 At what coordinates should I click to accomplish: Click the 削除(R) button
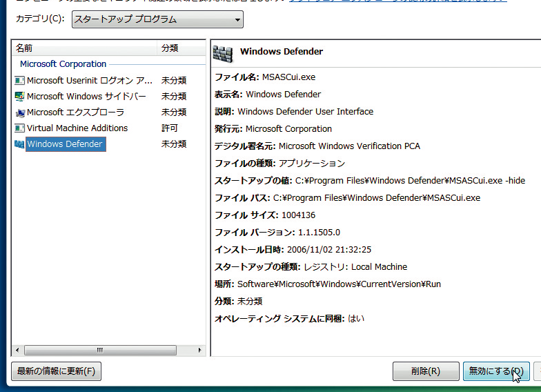[426, 371]
